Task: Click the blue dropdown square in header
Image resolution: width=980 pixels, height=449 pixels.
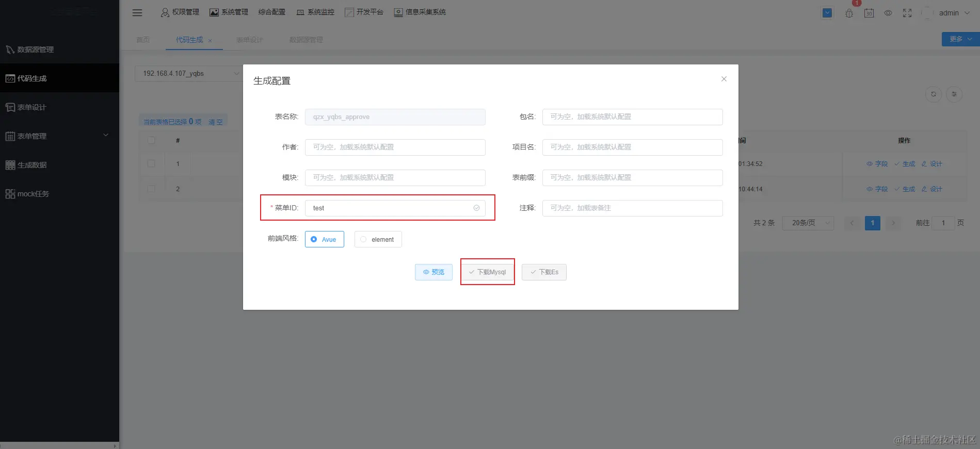Action: tap(827, 13)
